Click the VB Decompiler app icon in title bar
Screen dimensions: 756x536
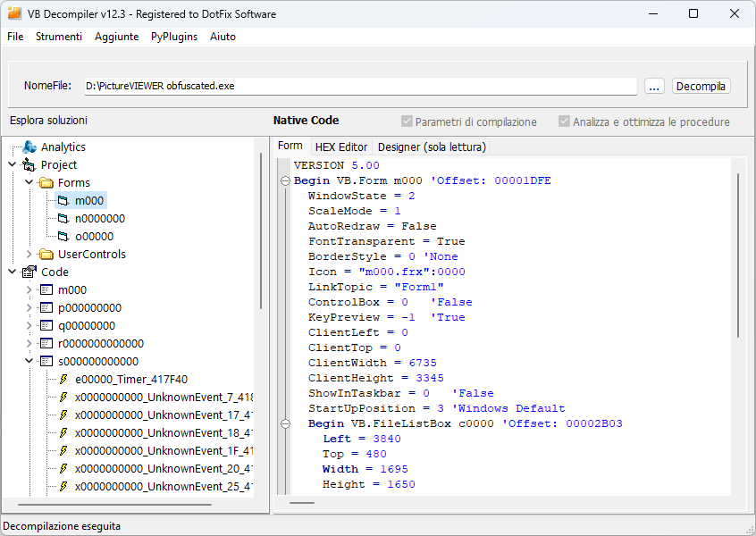tap(14, 13)
